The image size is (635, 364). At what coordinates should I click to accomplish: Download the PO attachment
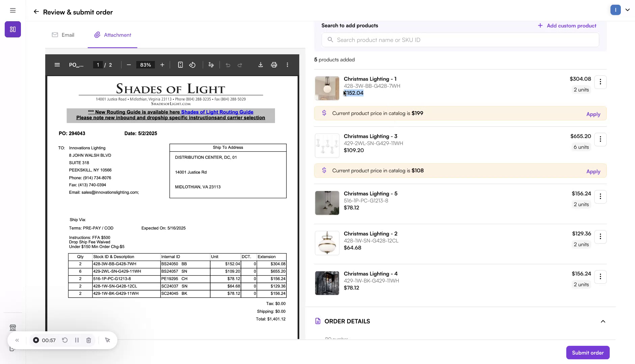(x=260, y=65)
